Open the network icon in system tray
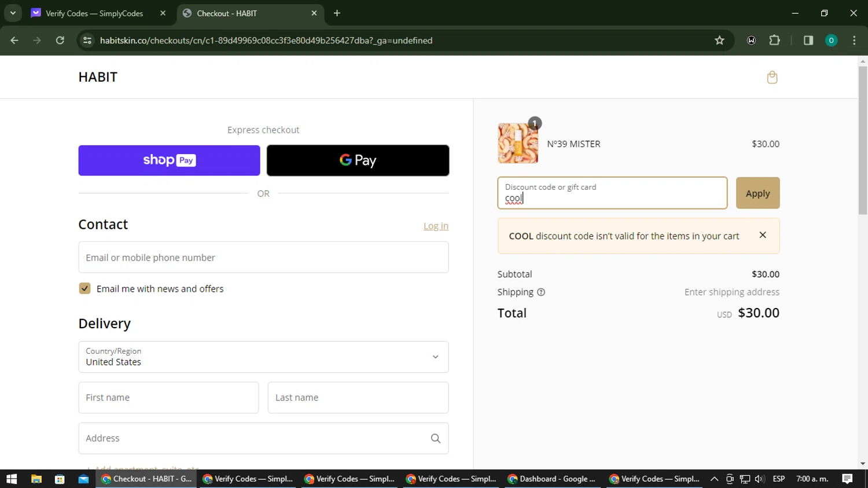 (745, 479)
